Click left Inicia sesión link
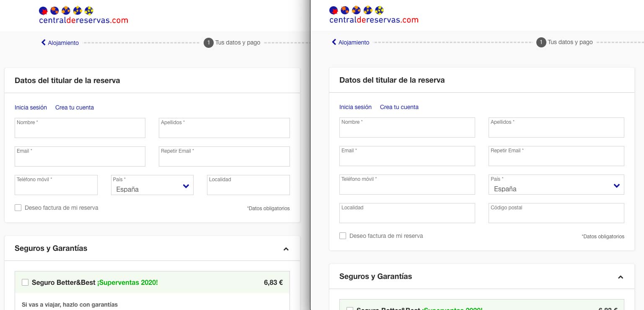This screenshot has width=644, height=310. [x=31, y=107]
